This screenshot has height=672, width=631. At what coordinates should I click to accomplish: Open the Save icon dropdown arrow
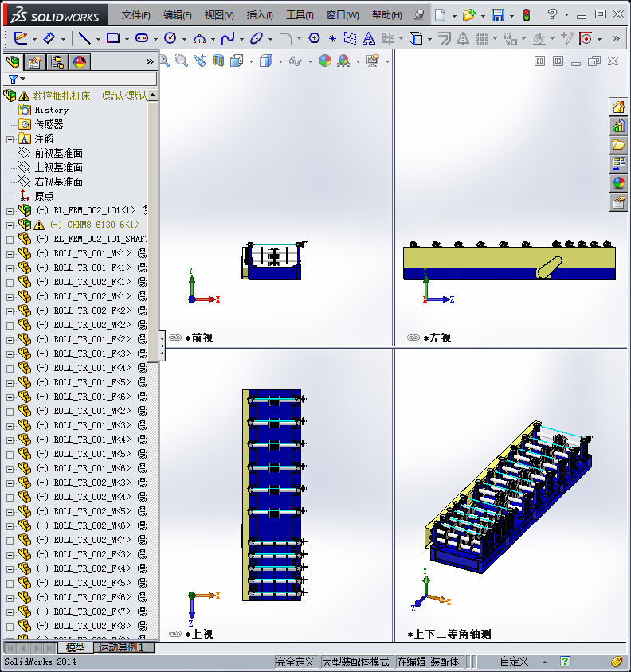click(511, 16)
